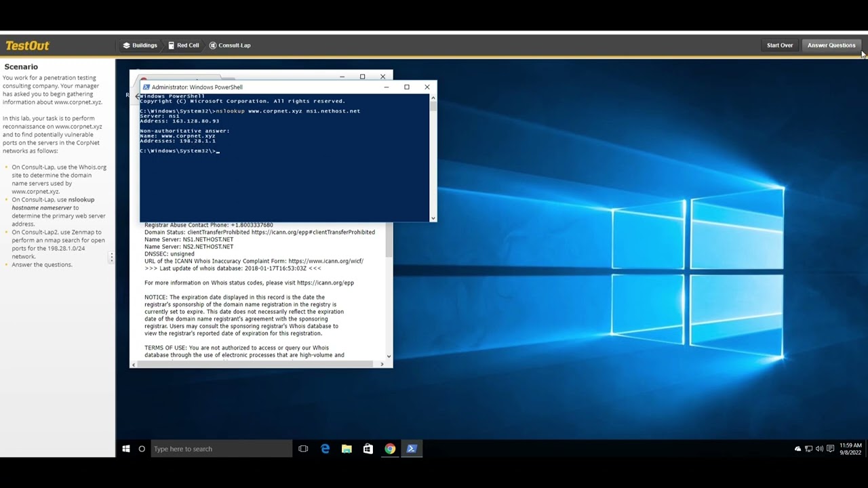This screenshot has width=868, height=488.
Task: Click the 'Name Server: NS1.NETHOST.NET' line
Action: [189, 239]
